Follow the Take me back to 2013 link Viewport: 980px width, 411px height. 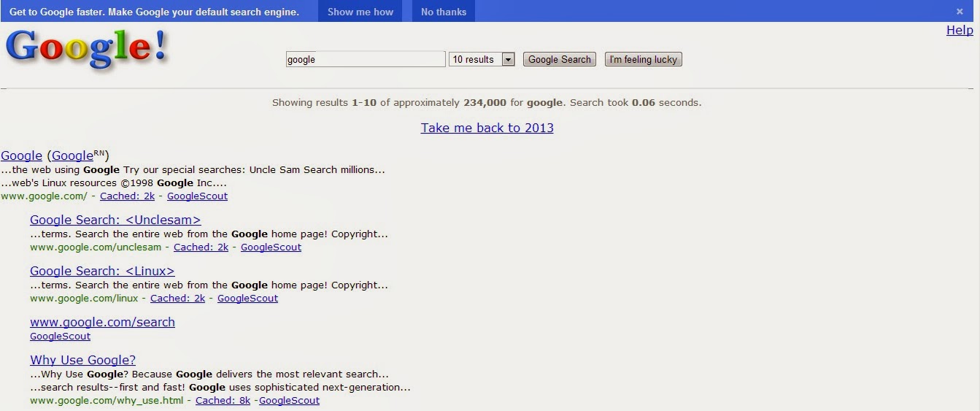point(487,128)
